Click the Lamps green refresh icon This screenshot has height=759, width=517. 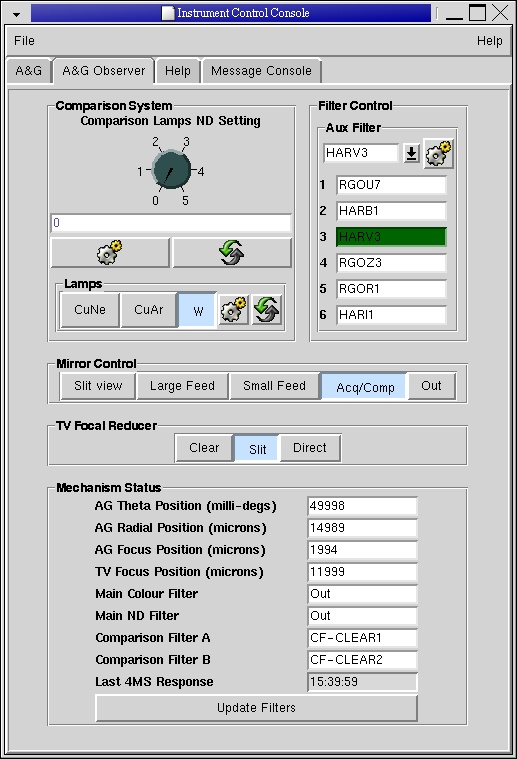pos(266,309)
